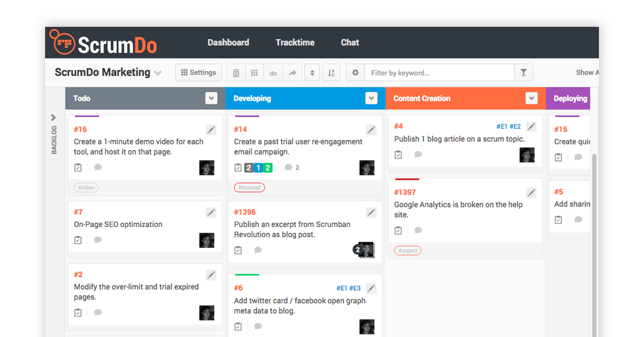Open the Content Creation column dropdown
This screenshot has width=644, height=337.
tap(531, 98)
